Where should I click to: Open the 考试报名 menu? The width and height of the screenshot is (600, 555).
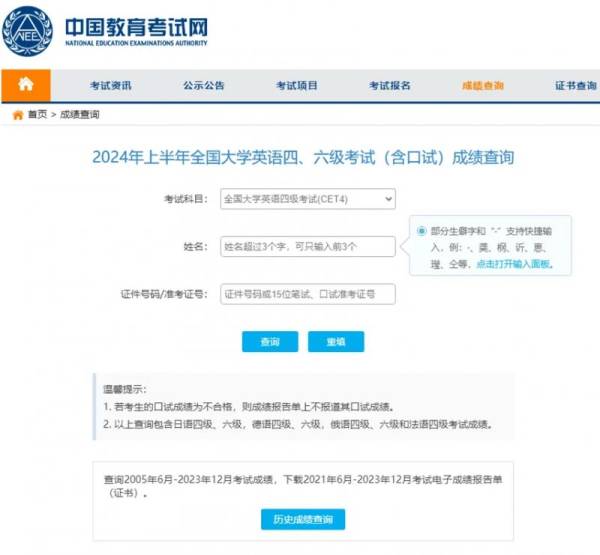click(x=390, y=85)
